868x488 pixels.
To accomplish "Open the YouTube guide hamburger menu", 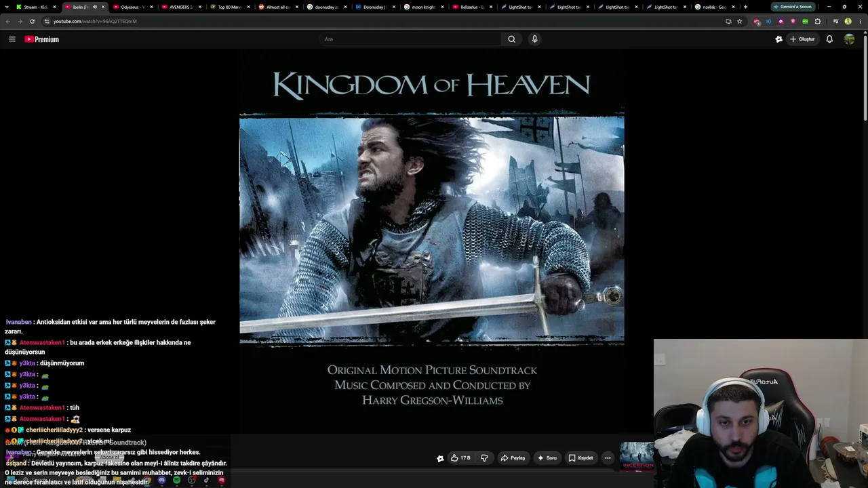I will pyautogui.click(x=12, y=39).
